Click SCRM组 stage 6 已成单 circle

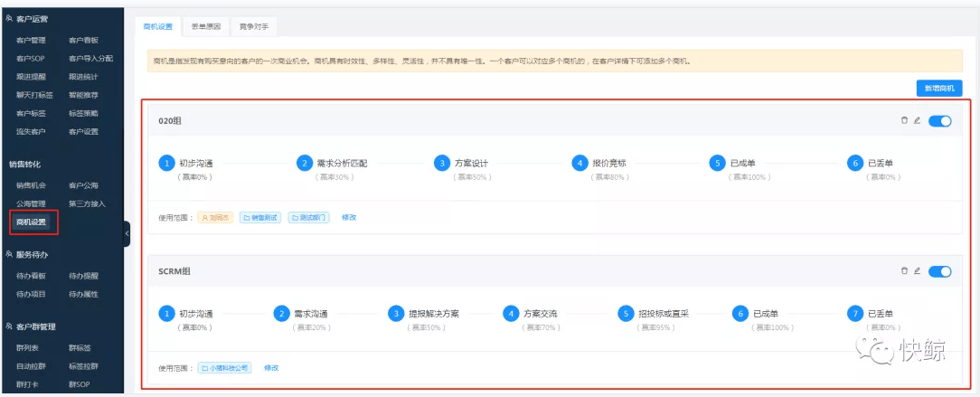740,313
